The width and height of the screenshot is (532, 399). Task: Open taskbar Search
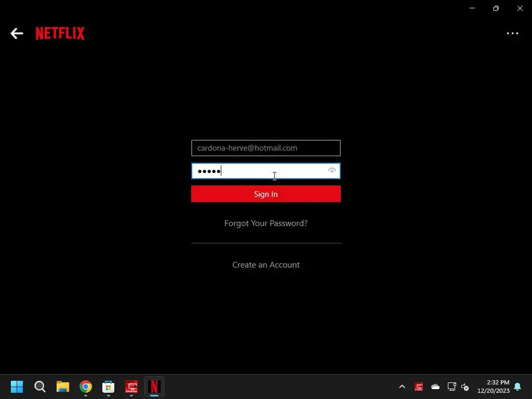[39, 387]
